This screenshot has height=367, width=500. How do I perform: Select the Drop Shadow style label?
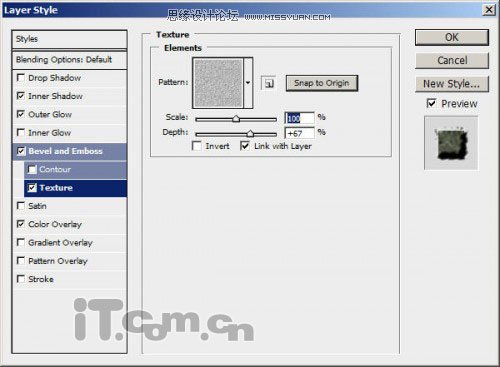point(55,78)
